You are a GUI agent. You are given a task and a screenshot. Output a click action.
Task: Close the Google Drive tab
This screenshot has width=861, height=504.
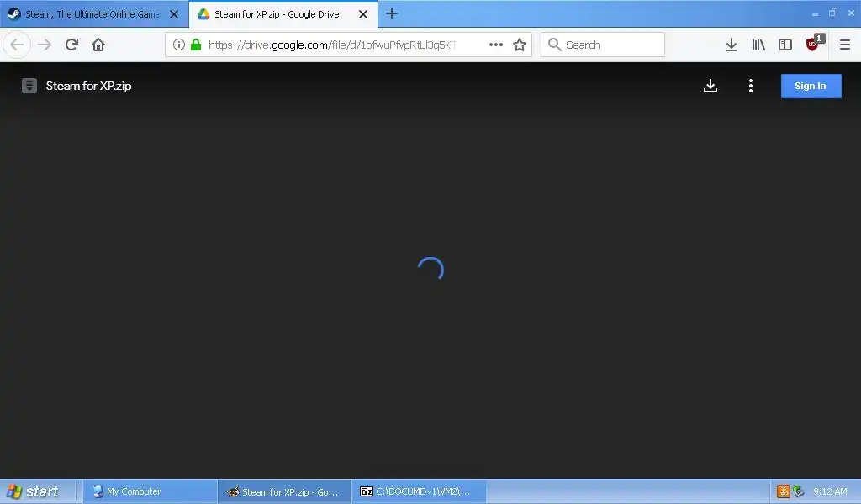pos(363,14)
